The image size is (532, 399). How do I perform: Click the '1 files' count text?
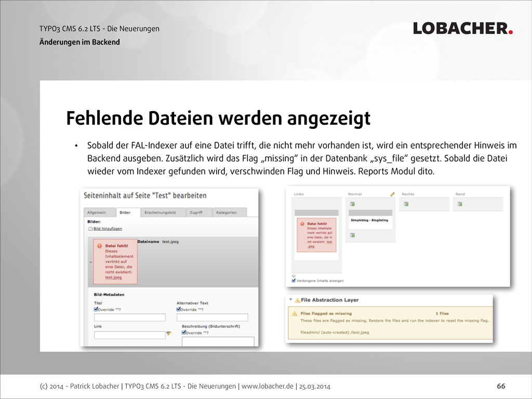(x=442, y=313)
